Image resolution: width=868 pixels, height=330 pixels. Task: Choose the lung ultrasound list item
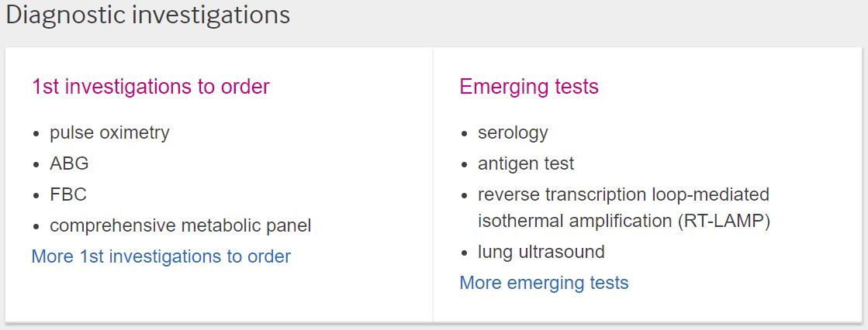[x=541, y=252]
